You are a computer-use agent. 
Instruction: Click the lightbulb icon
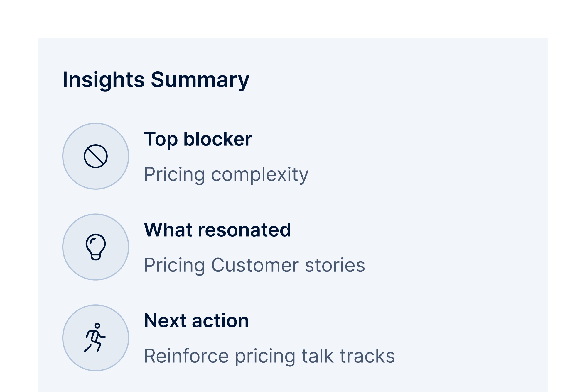(x=96, y=247)
